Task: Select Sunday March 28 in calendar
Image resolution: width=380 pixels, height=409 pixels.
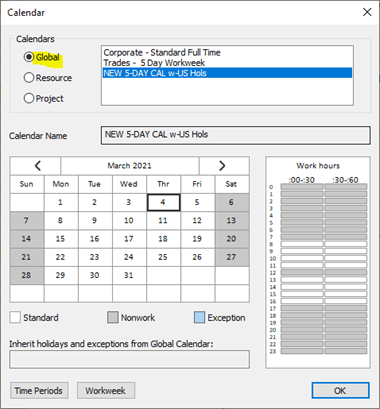Action: [27, 275]
